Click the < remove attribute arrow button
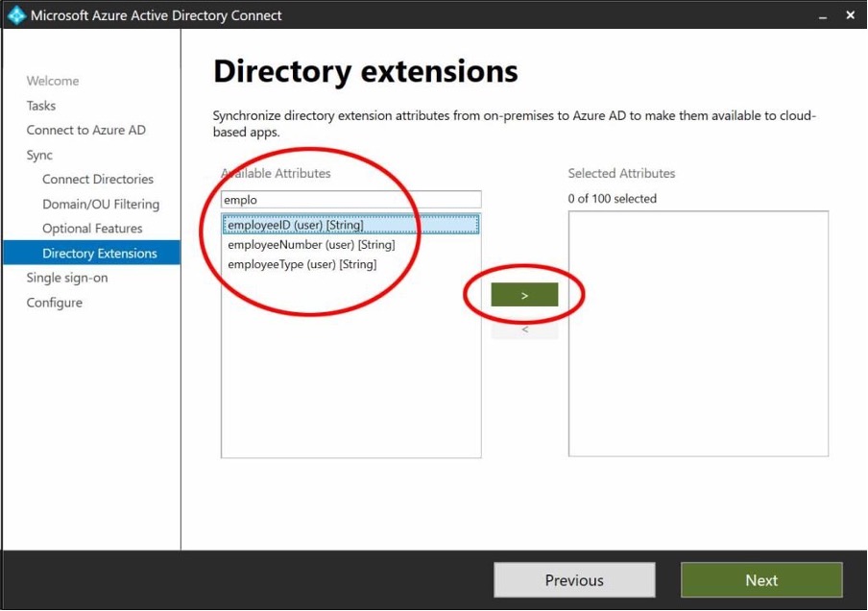Viewport: 868px width, 611px height. (524, 330)
